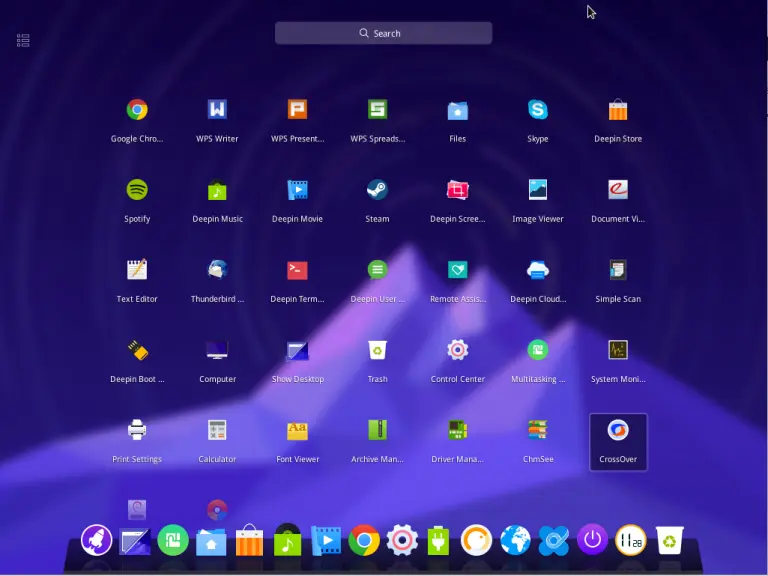
Task: Open the Skype application
Action: [538, 110]
